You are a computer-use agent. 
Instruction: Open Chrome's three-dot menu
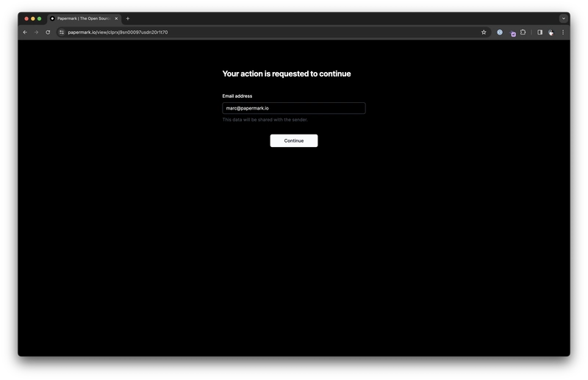[563, 32]
